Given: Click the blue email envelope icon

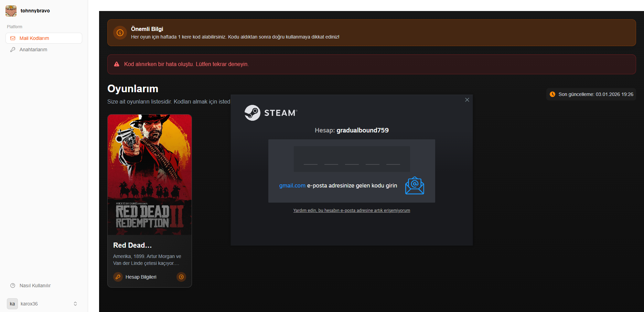Looking at the screenshot, I should pyautogui.click(x=415, y=185).
